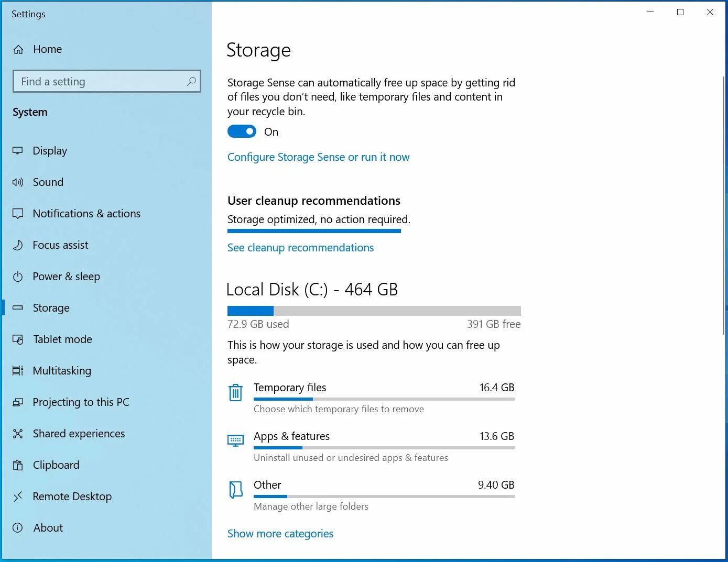
Task: Click the '72.9 GB used' label
Action: (258, 324)
